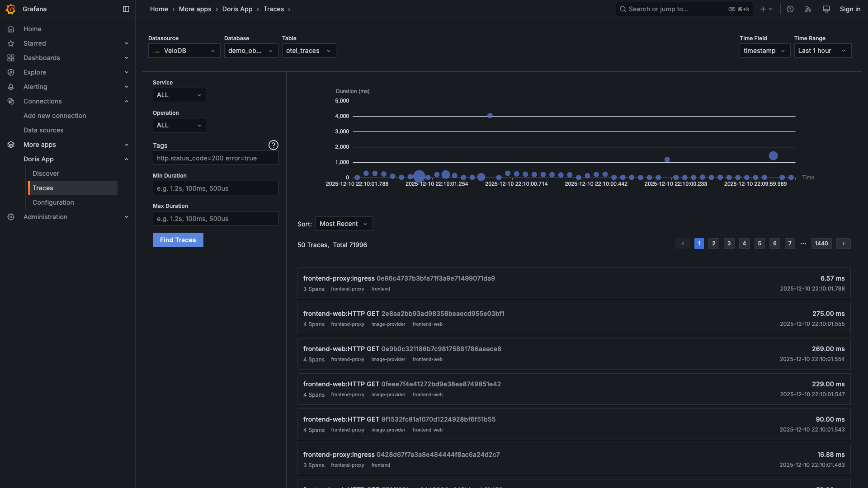Open the Help question-mark icon

click(x=790, y=9)
